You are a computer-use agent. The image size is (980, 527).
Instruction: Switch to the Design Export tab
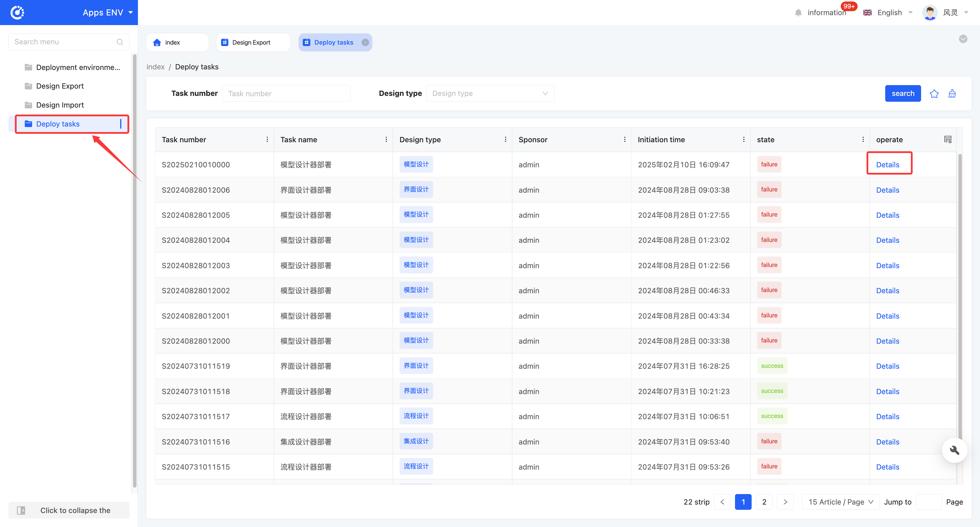[251, 43]
